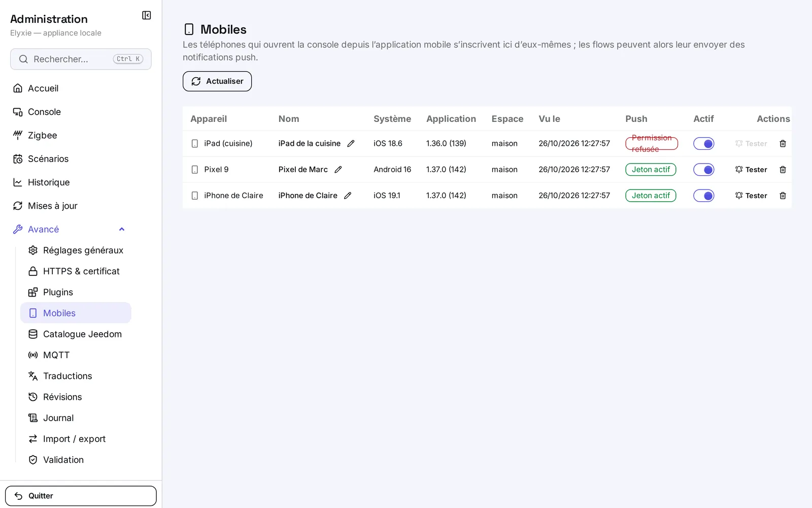Click the 1.36.0 (139) application version
Image resolution: width=812 pixels, height=508 pixels.
point(446,144)
